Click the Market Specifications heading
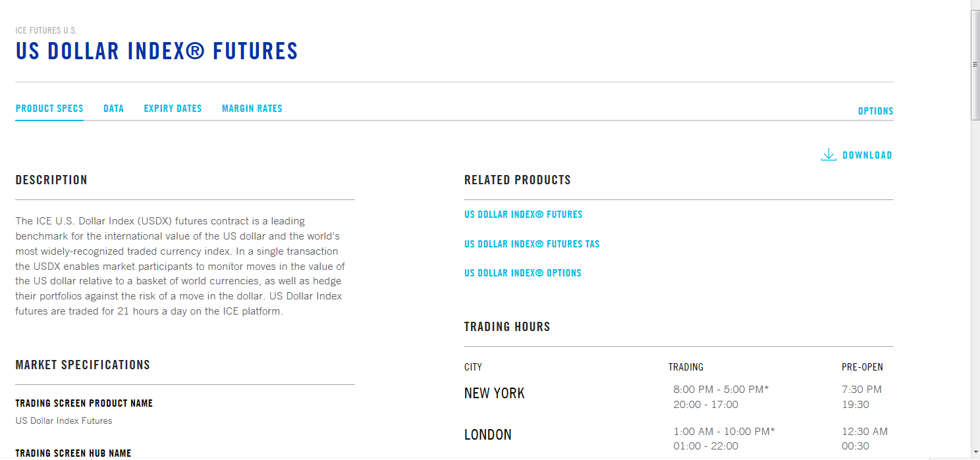Screen dimensions: 980x460 83,365
